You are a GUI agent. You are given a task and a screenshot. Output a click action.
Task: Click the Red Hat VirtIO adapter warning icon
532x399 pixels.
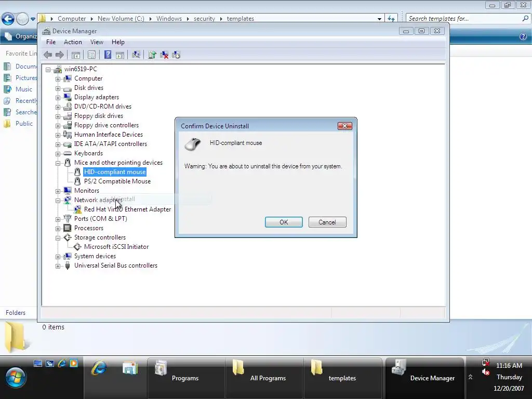(x=78, y=209)
